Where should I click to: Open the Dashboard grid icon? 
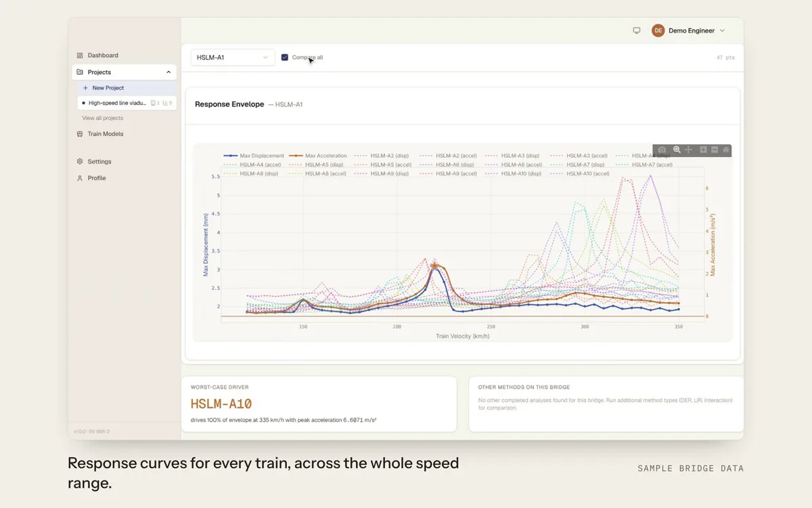tap(80, 56)
